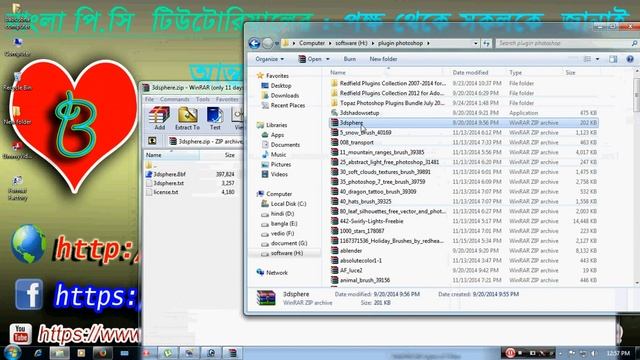
Task: Click Explorer's Back arrow button
Action: pos(254,43)
